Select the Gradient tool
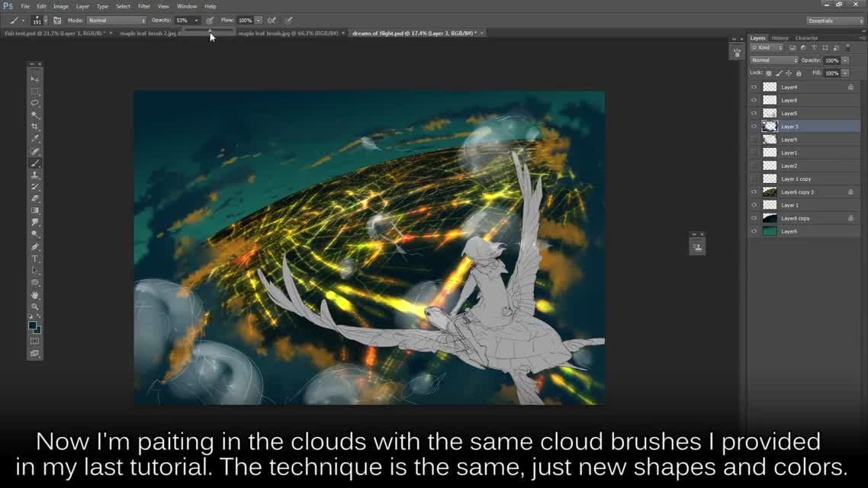Viewport: 868px width, 488px height. point(35,210)
